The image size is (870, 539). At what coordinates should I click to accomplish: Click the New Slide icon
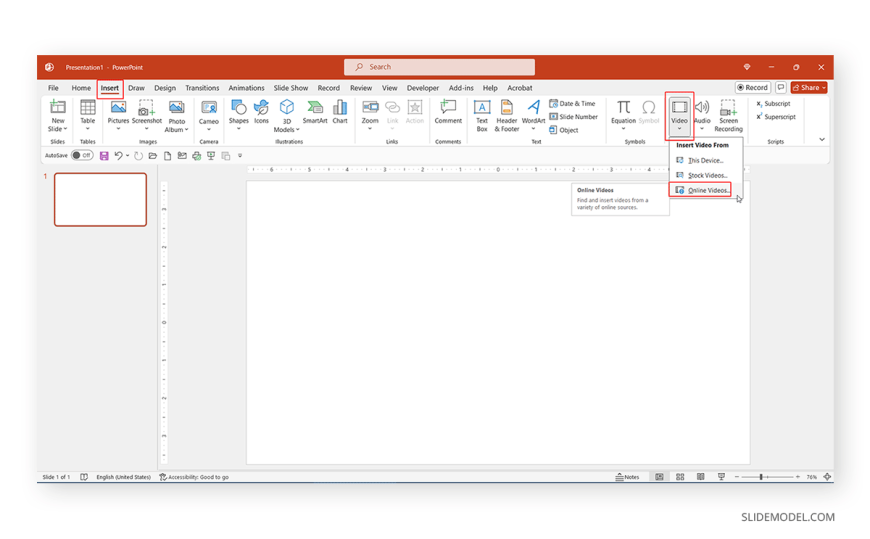click(x=58, y=107)
